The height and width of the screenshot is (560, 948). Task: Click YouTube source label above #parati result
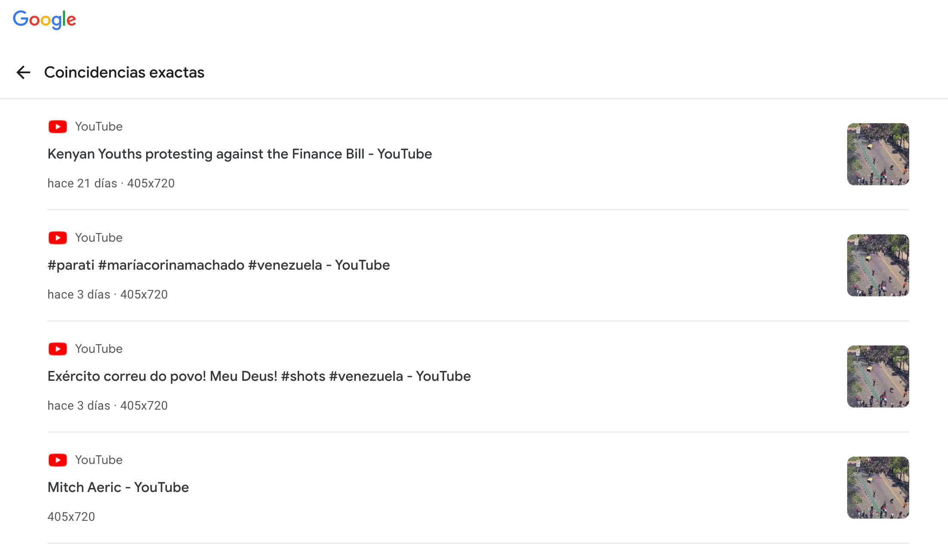(99, 238)
